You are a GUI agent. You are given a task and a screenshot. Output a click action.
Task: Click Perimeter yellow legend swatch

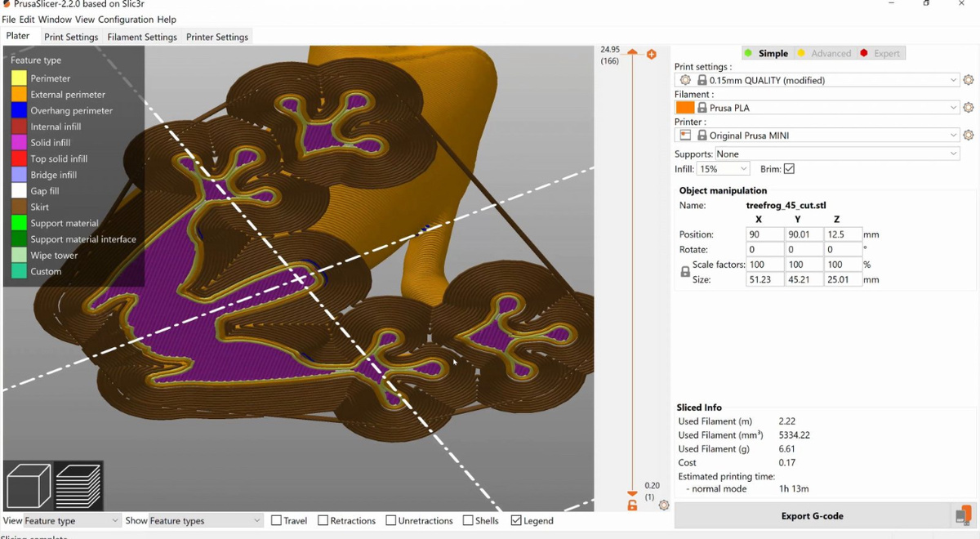pos(19,78)
